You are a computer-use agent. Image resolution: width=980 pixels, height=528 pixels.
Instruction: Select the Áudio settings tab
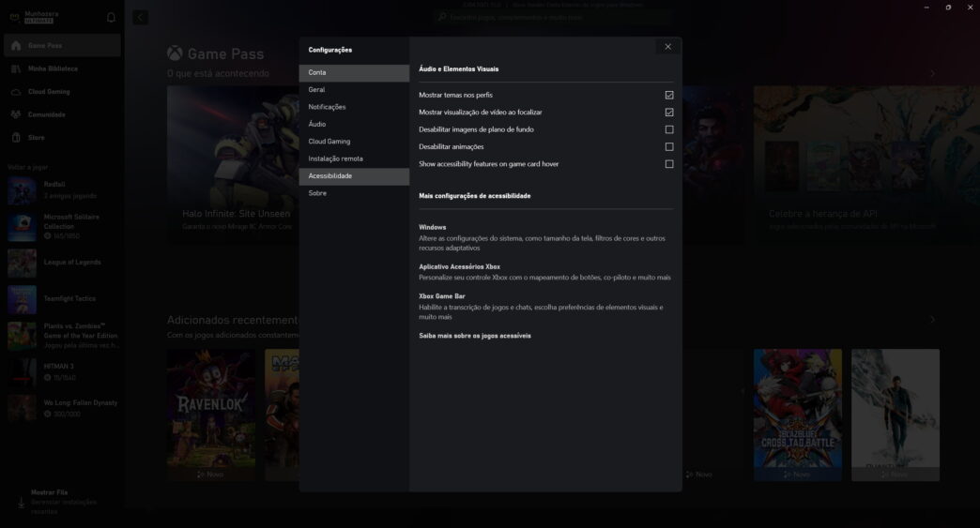point(354,124)
